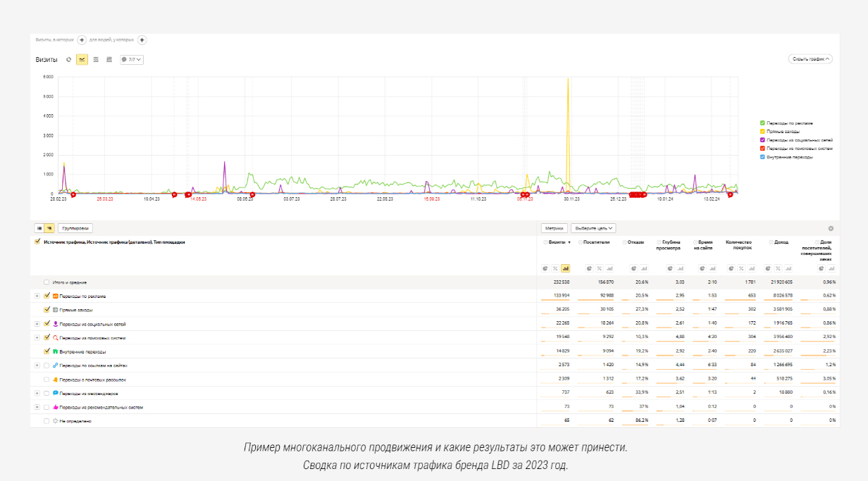Uncheck the Внутренние переходы row checkbox
This screenshot has width=868, height=481.
(46, 351)
